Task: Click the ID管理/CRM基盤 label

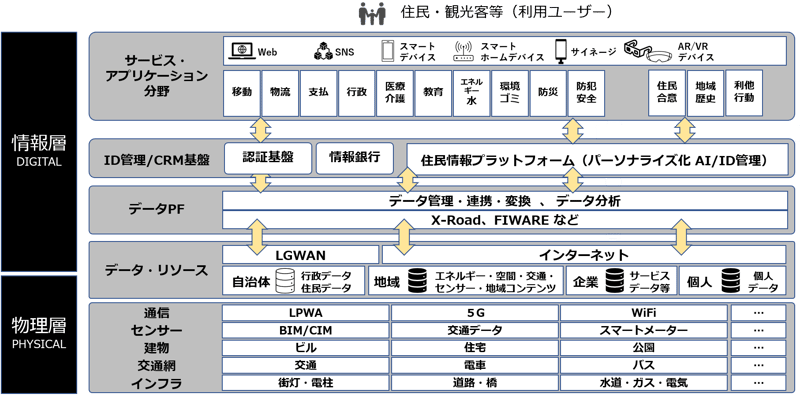Action: (x=157, y=160)
